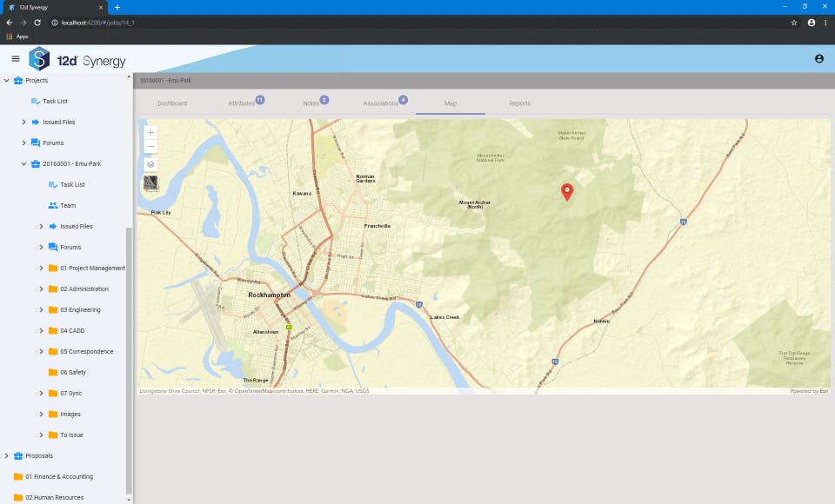Image resolution: width=835 pixels, height=504 pixels.
Task: Click the 12d Synergy logo
Action: click(x=77, y=59)
